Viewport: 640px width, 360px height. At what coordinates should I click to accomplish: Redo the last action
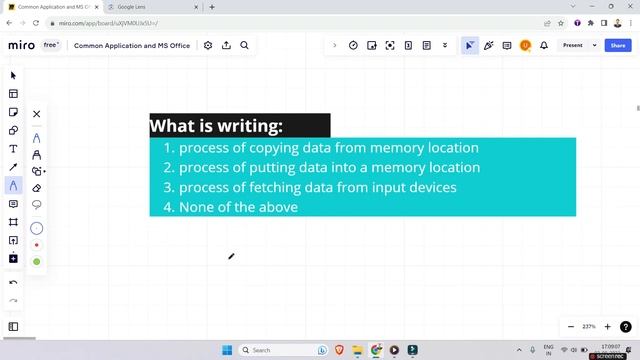(13, 301)
